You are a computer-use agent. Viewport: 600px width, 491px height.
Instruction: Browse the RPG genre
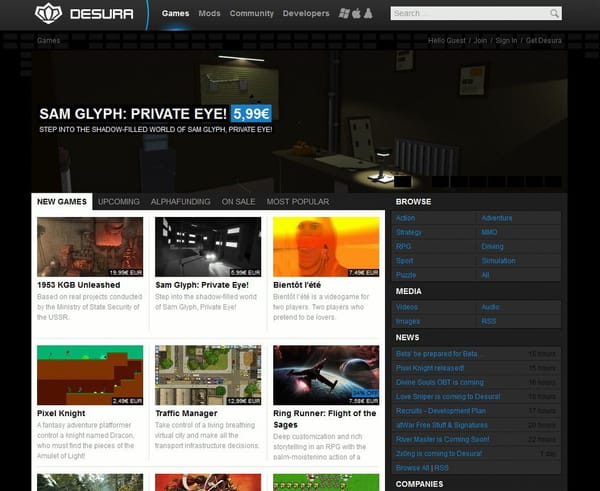(403, 246)
